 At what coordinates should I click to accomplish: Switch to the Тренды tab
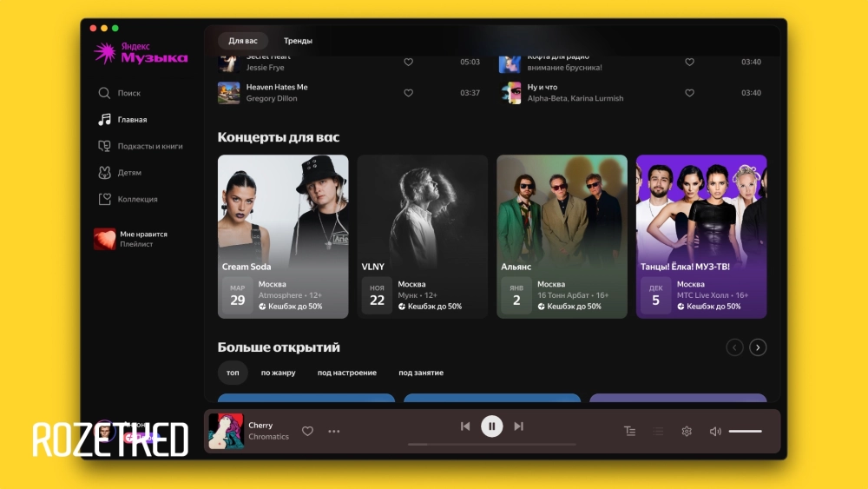pyautogui.click(x=298, y=41)
